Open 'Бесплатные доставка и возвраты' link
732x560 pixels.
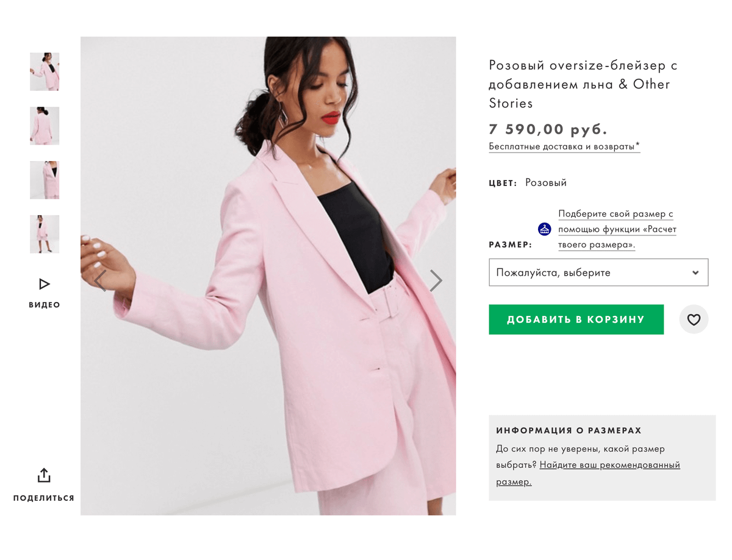click(x=564, y=146)
